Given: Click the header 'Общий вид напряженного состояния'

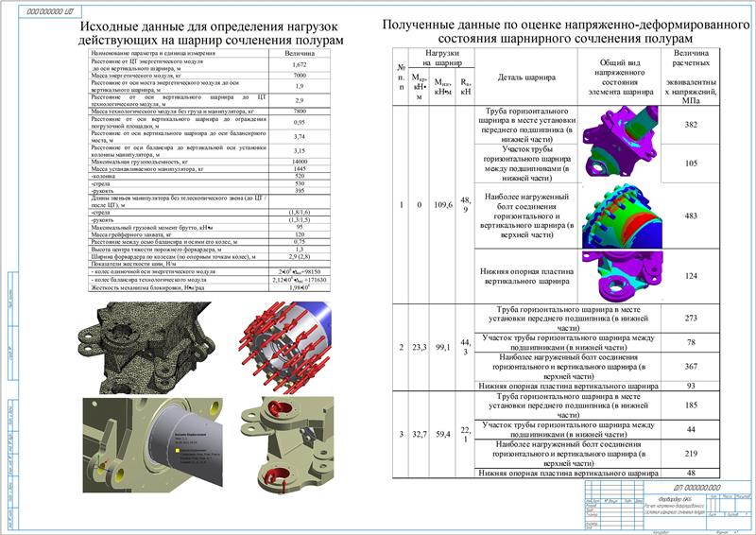Looking at the screenshot, I should (x=620, y=78).
